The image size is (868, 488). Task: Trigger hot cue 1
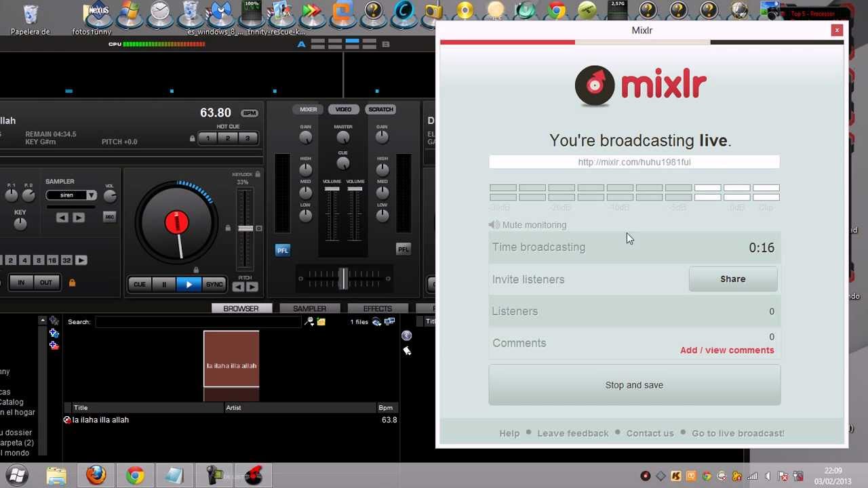(x=208, y=138)
